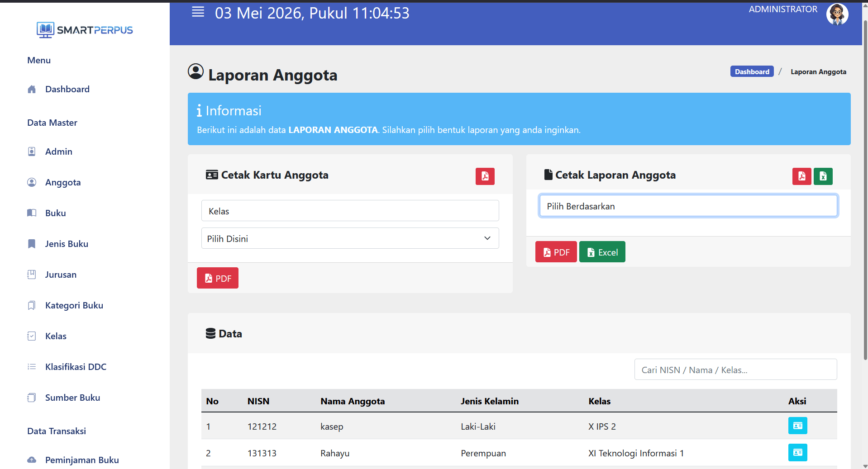
Task: Click the NISN column header
Action: [x=258, y=401]
